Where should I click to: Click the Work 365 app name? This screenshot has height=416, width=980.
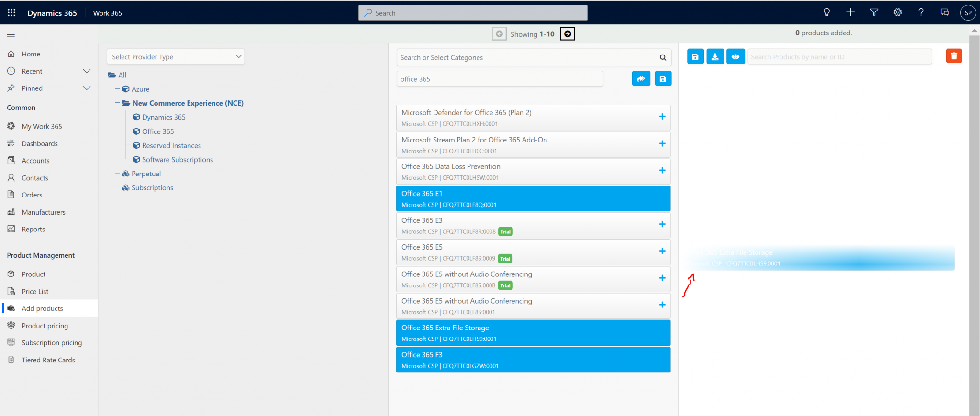(x=107, y=13)
